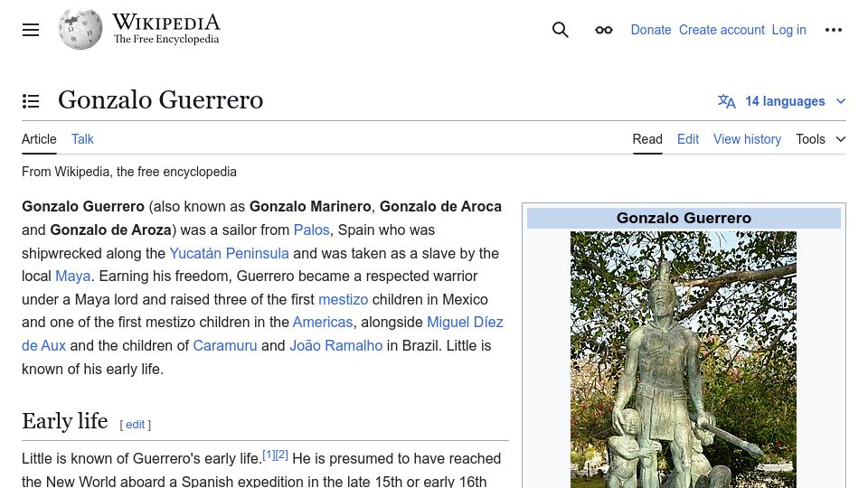Open the personal tools ellipsis menu

[x=833, y=30]
